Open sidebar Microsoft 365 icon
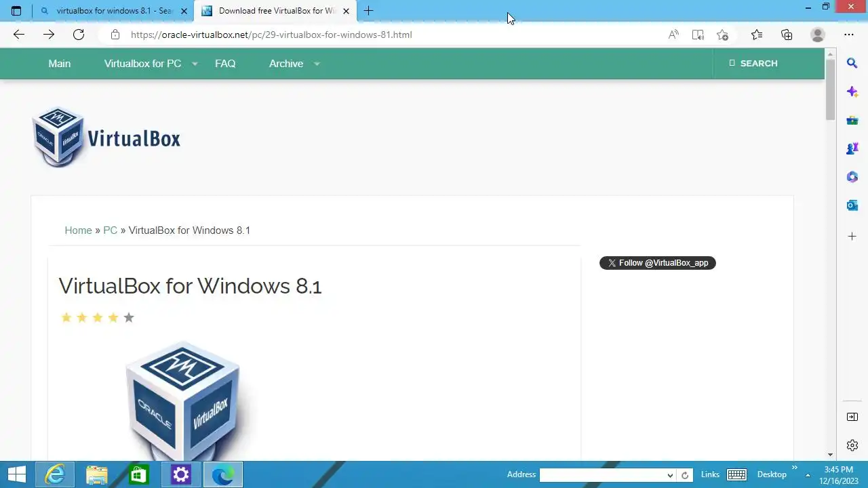The height and width of the screenshot is (488, 868). coord(852,177)
